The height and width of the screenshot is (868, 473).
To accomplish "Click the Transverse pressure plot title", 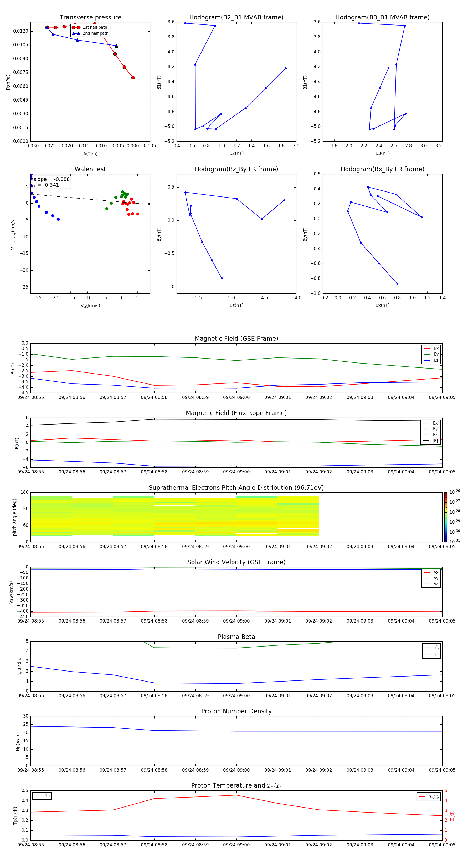I will (90, 17).
